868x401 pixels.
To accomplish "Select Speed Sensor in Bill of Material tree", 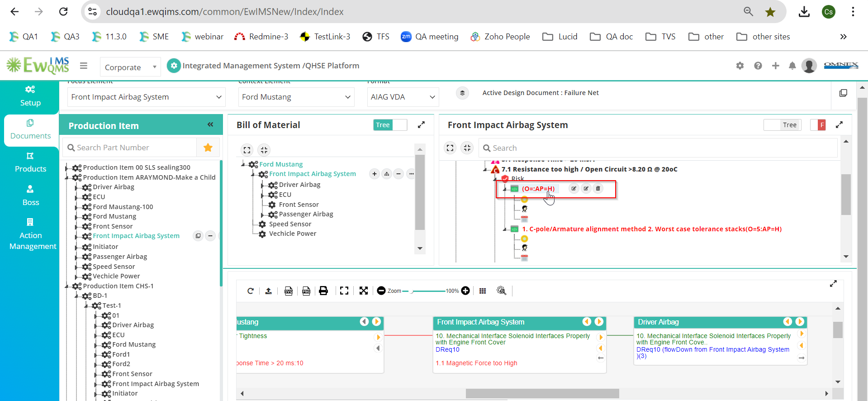I will tap(290, 224).
